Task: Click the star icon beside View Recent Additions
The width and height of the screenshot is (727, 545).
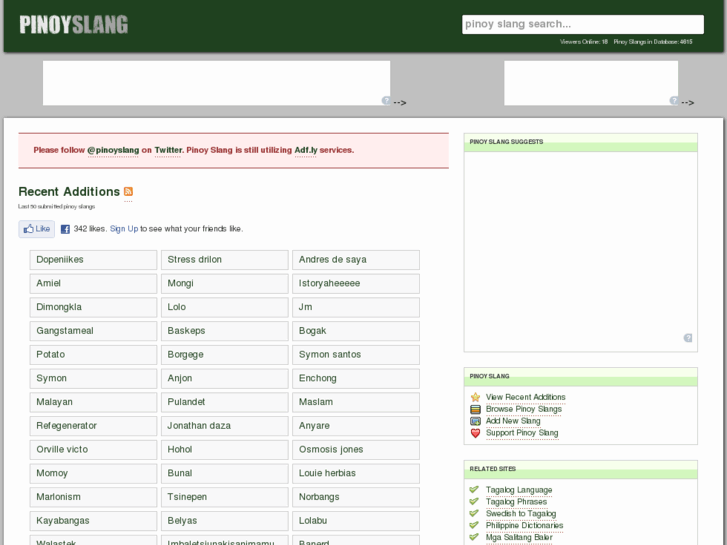Action: pos(475,397)
